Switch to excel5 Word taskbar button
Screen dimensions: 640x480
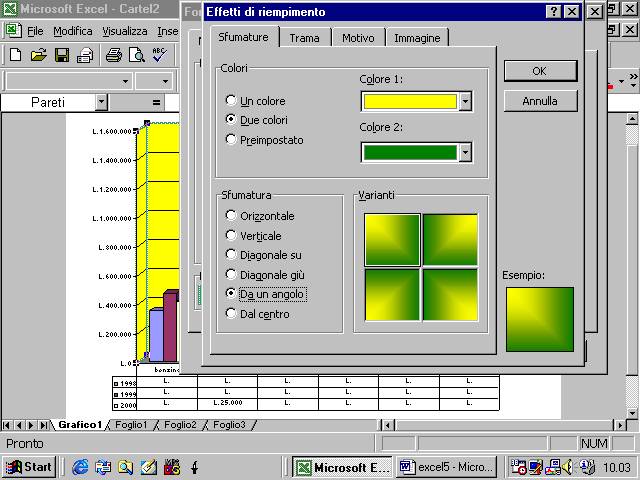point(447,467)
